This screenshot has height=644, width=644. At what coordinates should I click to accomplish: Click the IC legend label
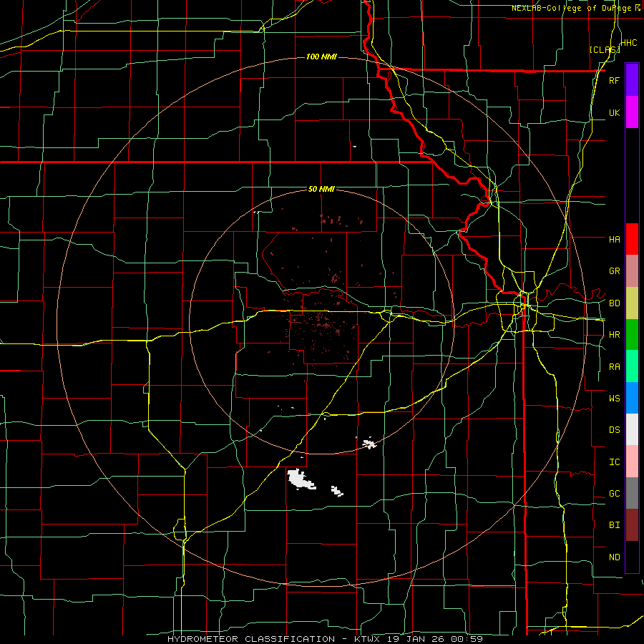tap(614, 462)
